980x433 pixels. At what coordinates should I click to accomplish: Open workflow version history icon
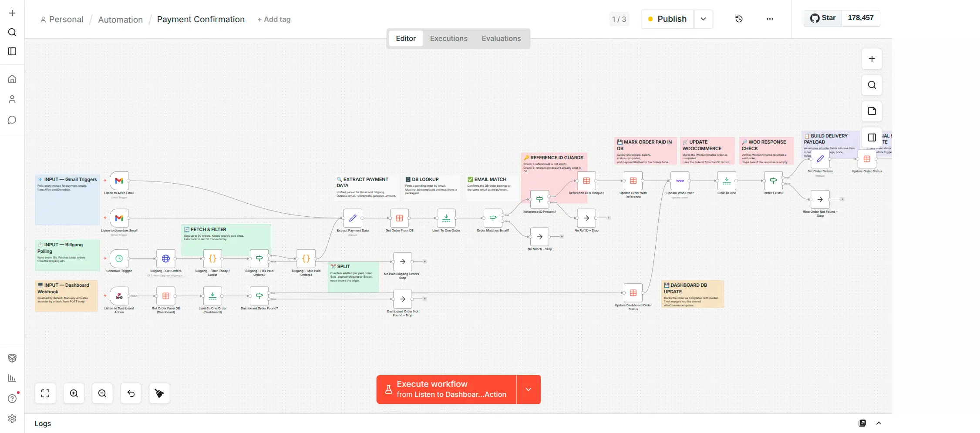tap(739, 19)
